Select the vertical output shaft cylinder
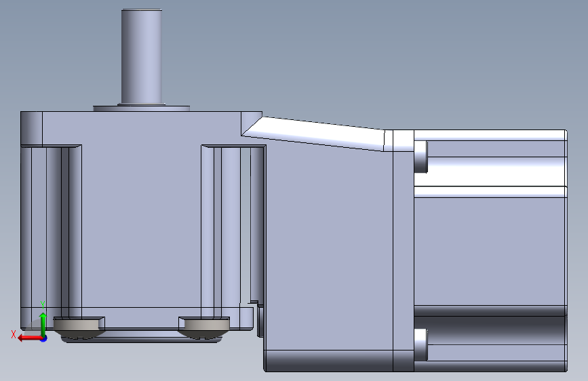The height and width of the screenshot is (381, 588). [x=142, y=57]
